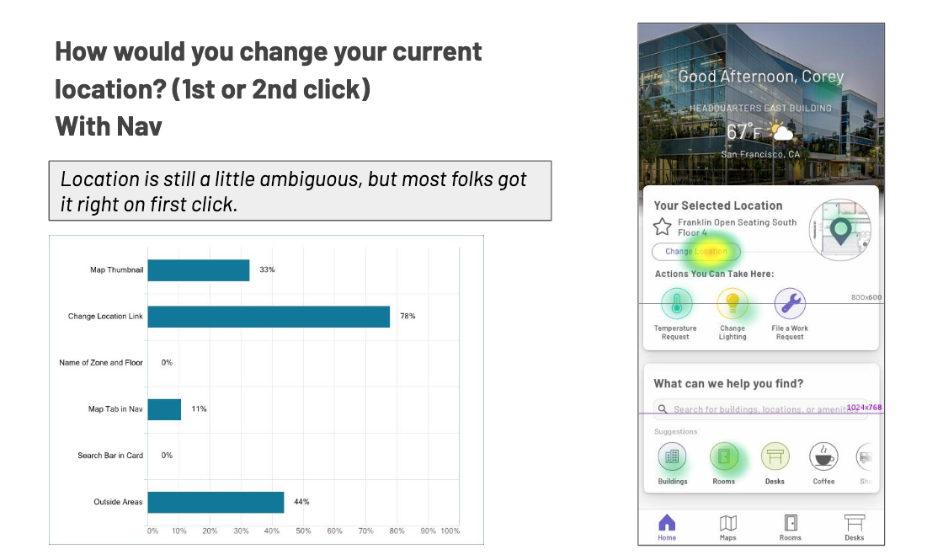Open the Rooms tab in bottom navigation

point(791,526)
